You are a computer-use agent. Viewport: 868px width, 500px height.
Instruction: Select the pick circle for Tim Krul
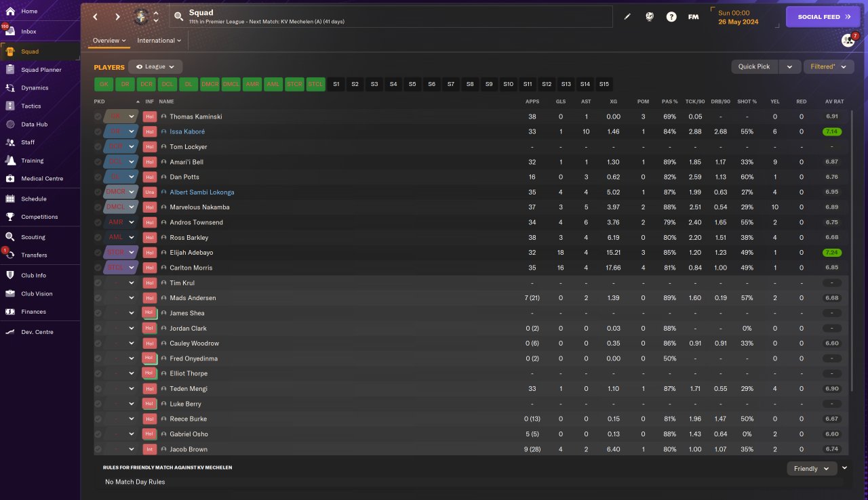98,283
